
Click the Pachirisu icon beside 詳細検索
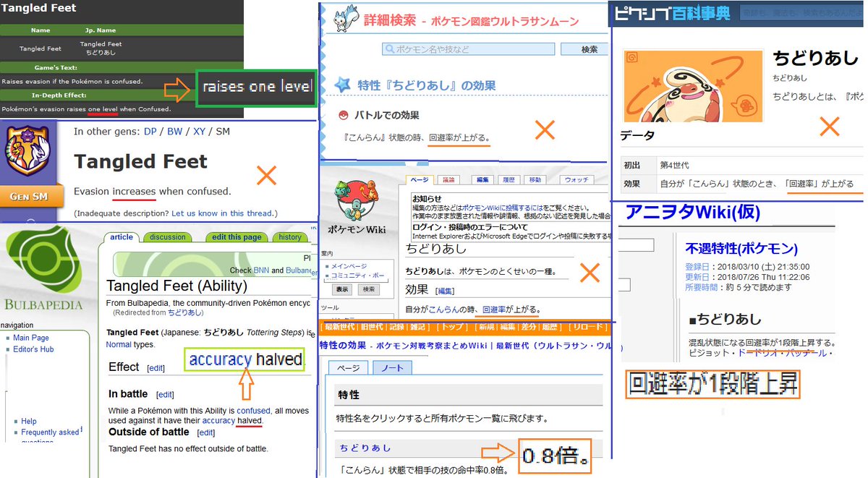pos(346,19)
